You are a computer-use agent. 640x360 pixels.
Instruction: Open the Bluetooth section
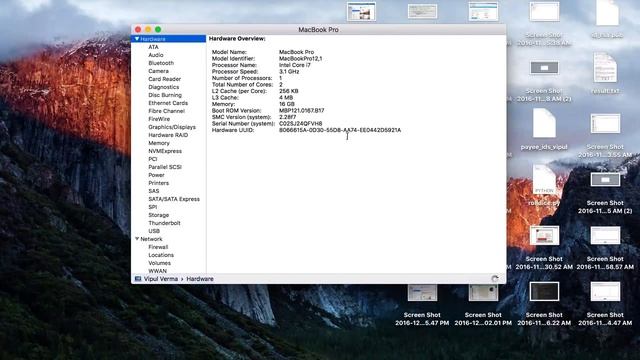[x=161, y=63]
